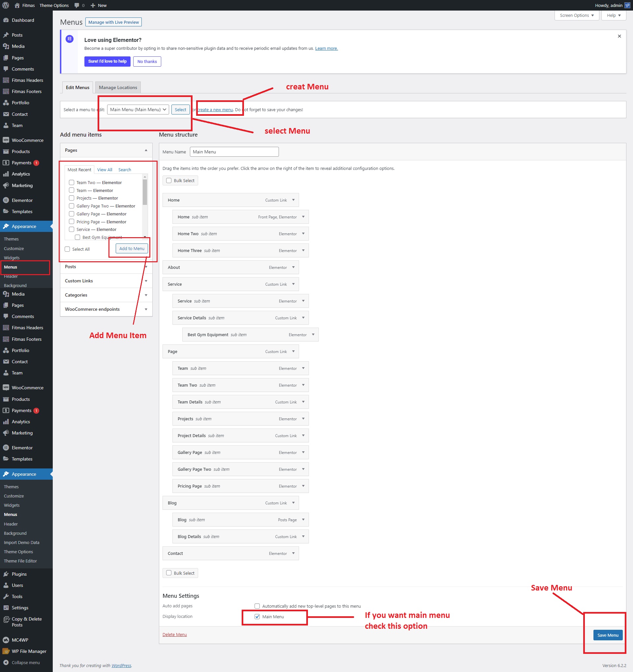The image size is (633, 672).
Task: Click the Save Menu button
Action: pyautogui.click(x=608, y=635)
